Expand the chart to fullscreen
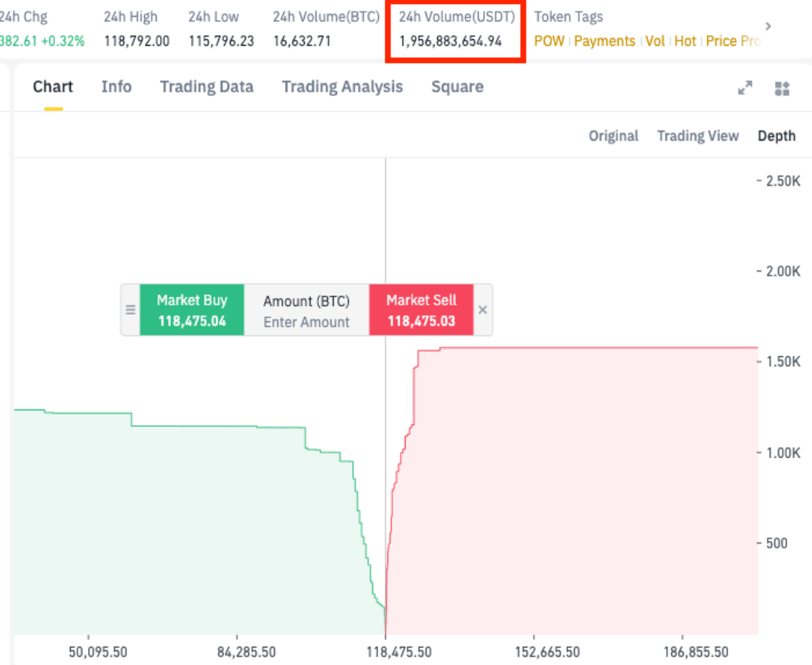812x665 pixels. tap(745, 88)
